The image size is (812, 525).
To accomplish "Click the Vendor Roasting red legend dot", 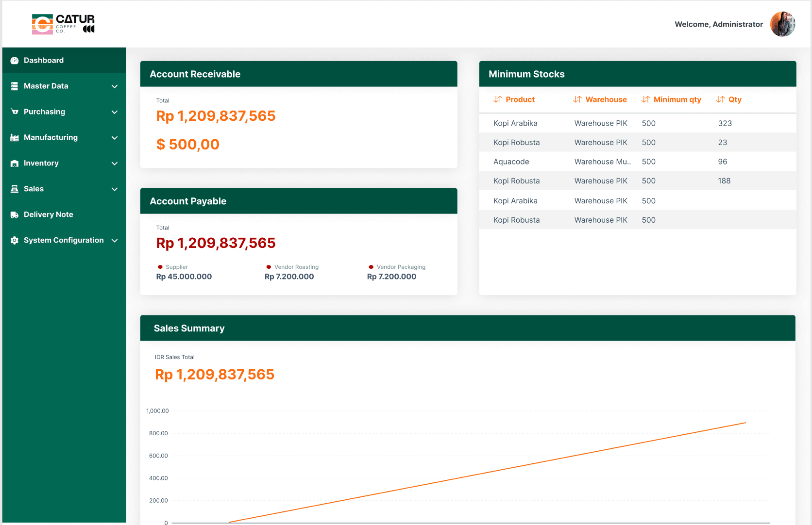I will [x=269, y=267].
